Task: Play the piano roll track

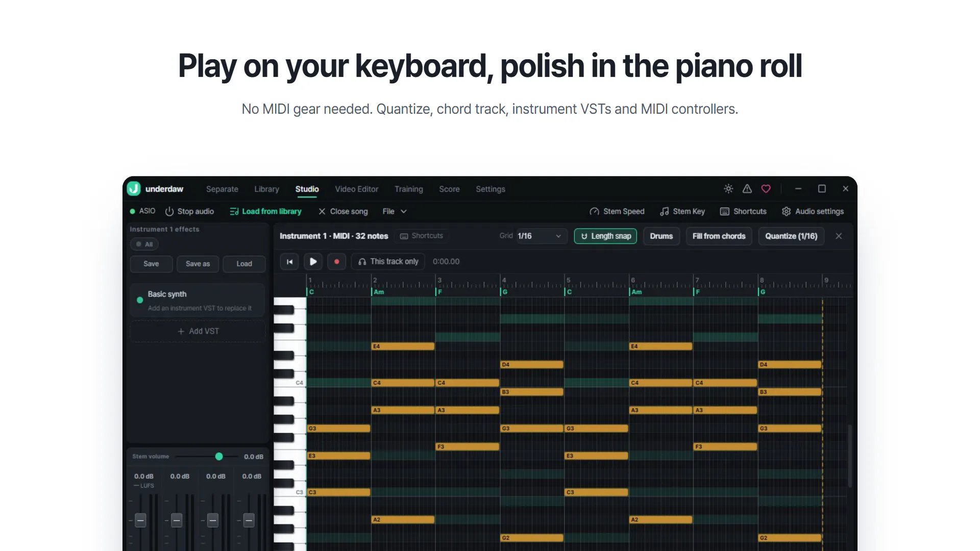Action: tap(313, 262)
